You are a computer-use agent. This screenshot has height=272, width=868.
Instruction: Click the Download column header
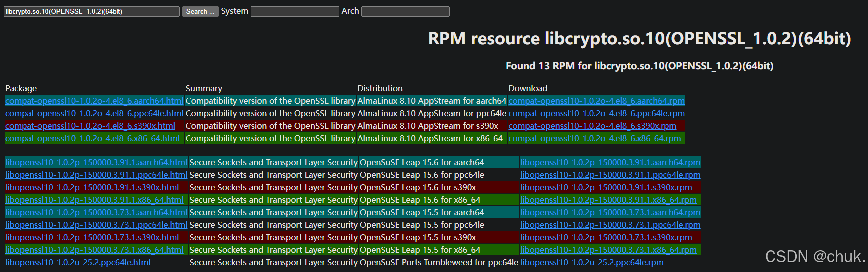tap(528, 88)
